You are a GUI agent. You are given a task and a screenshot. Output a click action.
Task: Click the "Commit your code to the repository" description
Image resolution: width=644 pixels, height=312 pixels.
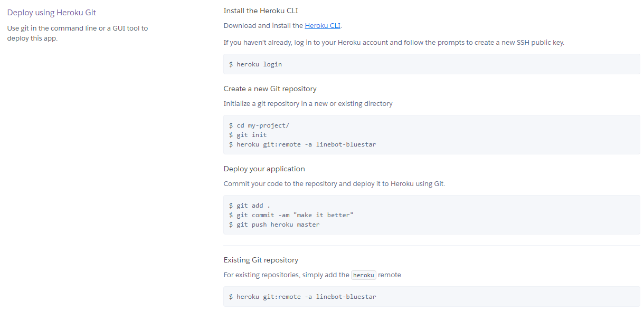click(x=335, y=184)
